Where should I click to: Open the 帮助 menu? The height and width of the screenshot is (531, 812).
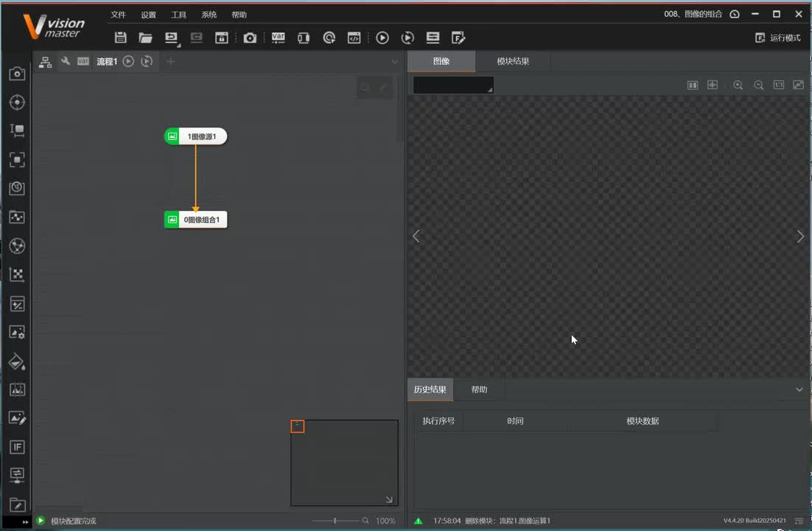(239, 15)
